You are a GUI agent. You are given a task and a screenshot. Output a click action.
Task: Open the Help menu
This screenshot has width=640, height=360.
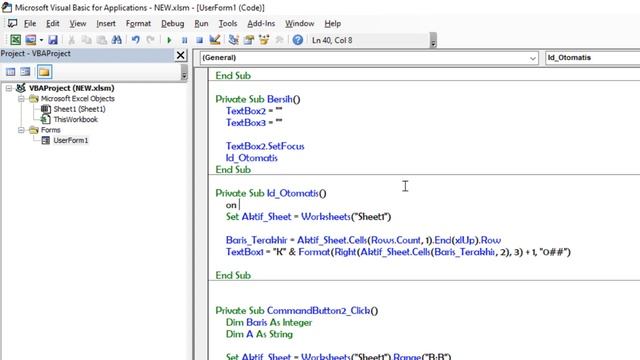(333, 24)
